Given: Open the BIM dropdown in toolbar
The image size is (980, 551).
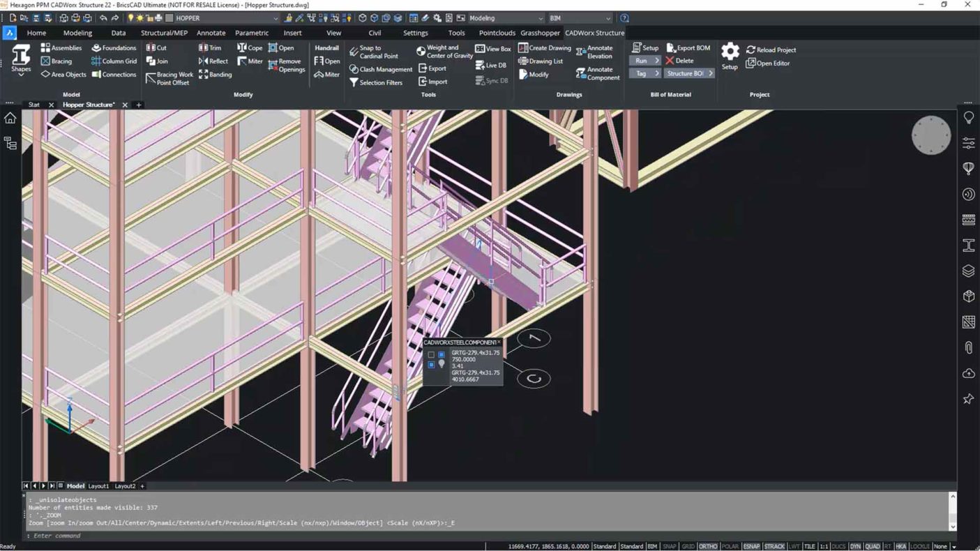Looking at the screenshot, I should [580, 18].
